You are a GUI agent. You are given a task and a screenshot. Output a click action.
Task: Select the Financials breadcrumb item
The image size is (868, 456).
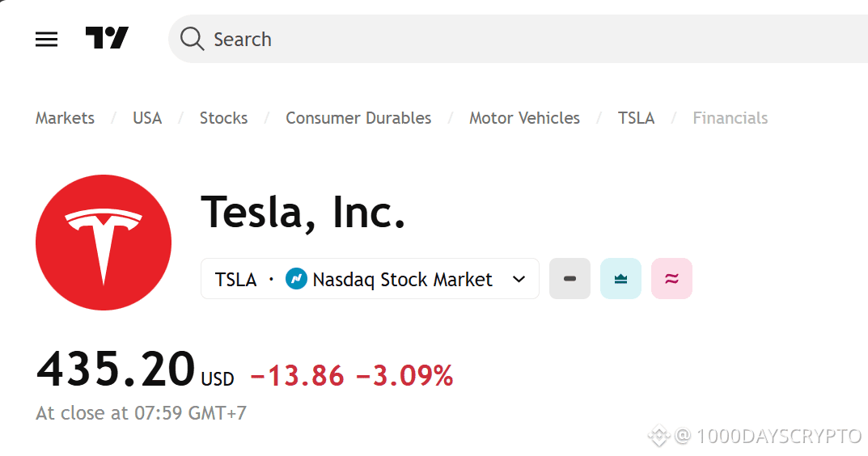click(730, 118)
